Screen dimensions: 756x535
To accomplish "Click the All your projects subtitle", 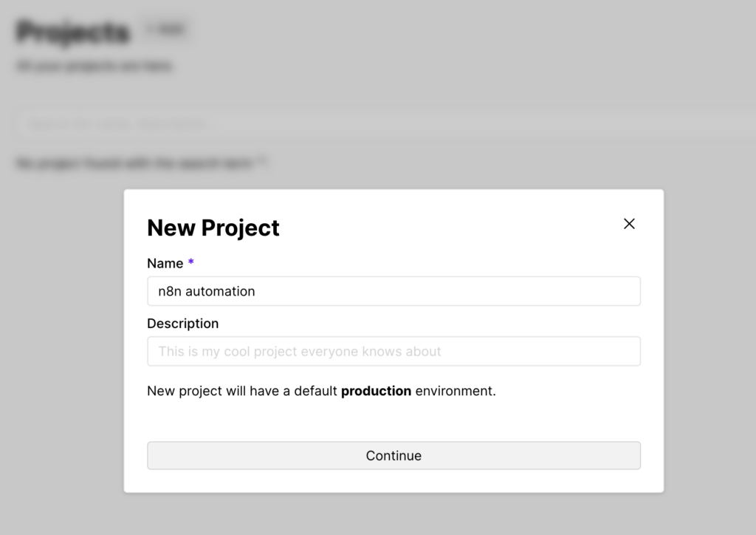I will [94, 65].
